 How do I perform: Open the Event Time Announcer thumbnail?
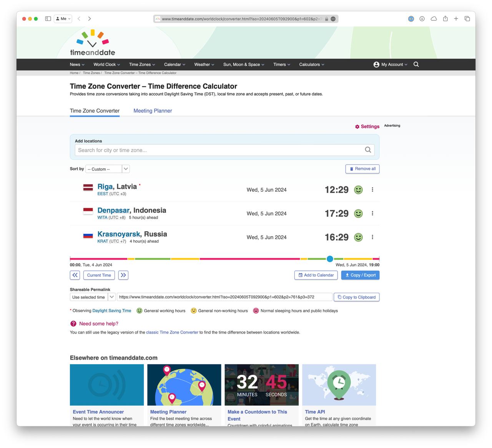point(107,385)
